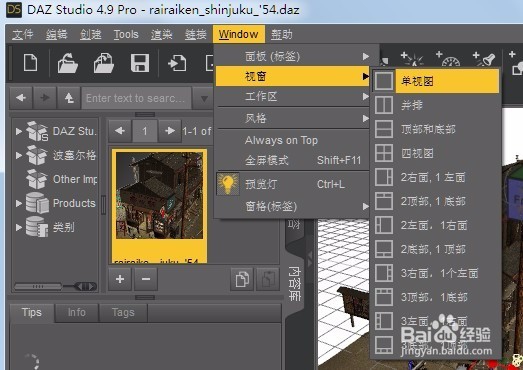
Task: Go to previous page of thumbnails
Action: [120, 131]
